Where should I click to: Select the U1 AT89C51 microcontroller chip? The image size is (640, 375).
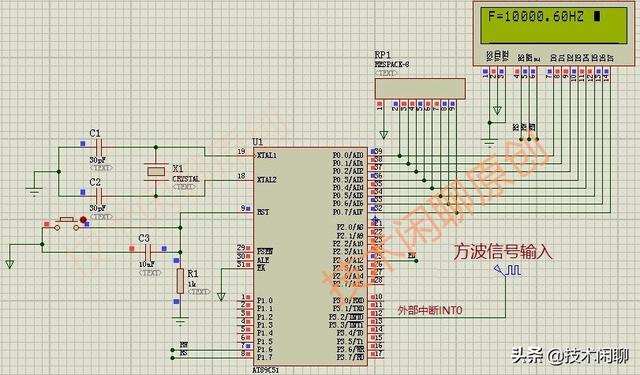coord(311,256)
